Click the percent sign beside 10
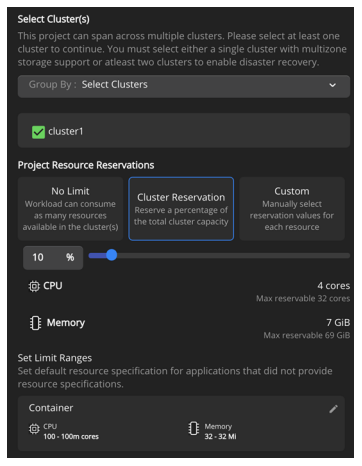Image resolution: width=362 pixels, height=466 pixels. pos(70,257)
